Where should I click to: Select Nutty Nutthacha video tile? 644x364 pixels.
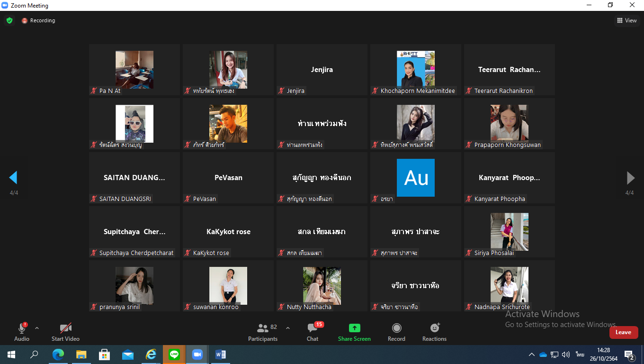pyautogui.click(x=322, y=286)
